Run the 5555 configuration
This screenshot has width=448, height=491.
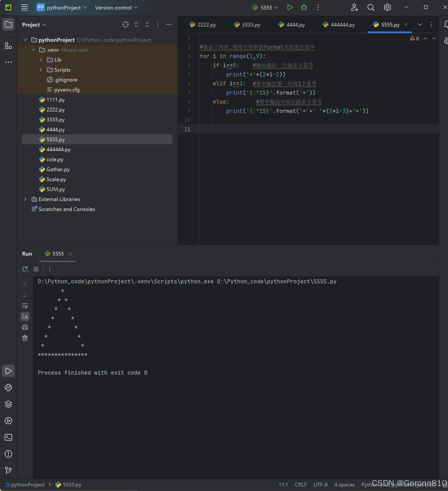289,8
